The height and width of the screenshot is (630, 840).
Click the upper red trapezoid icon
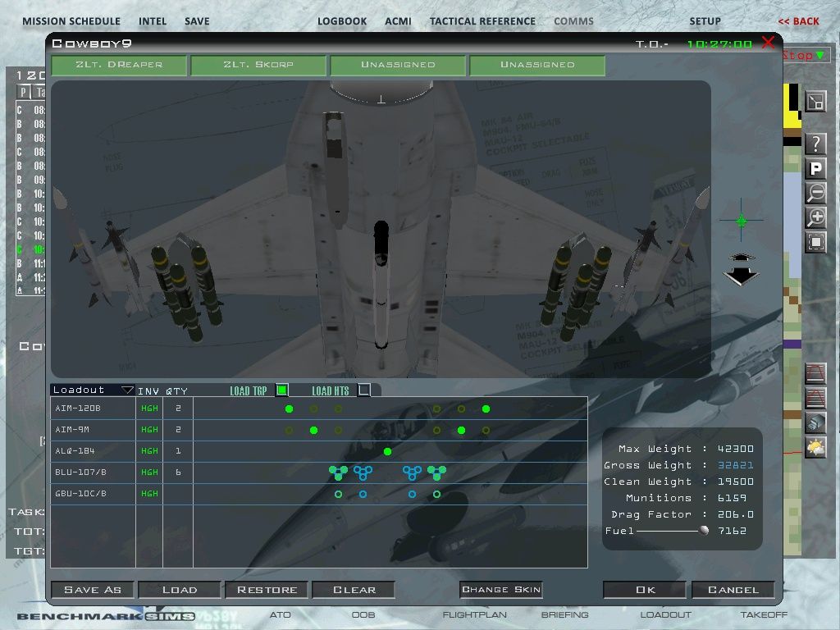click(815, 373)
